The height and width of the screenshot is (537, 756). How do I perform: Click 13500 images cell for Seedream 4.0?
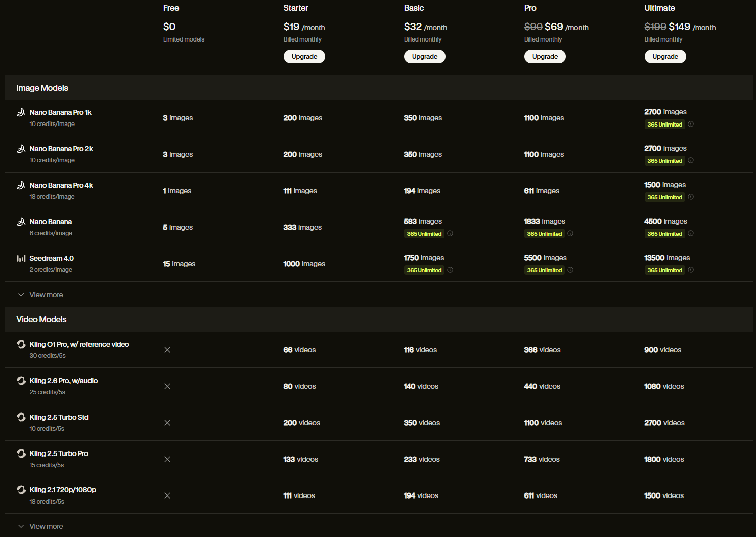pos(667,258)
